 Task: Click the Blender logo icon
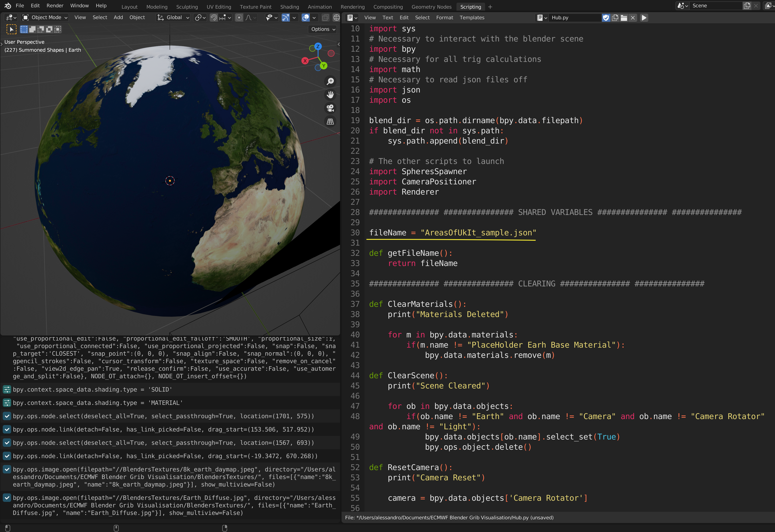(x=8, y=6)
